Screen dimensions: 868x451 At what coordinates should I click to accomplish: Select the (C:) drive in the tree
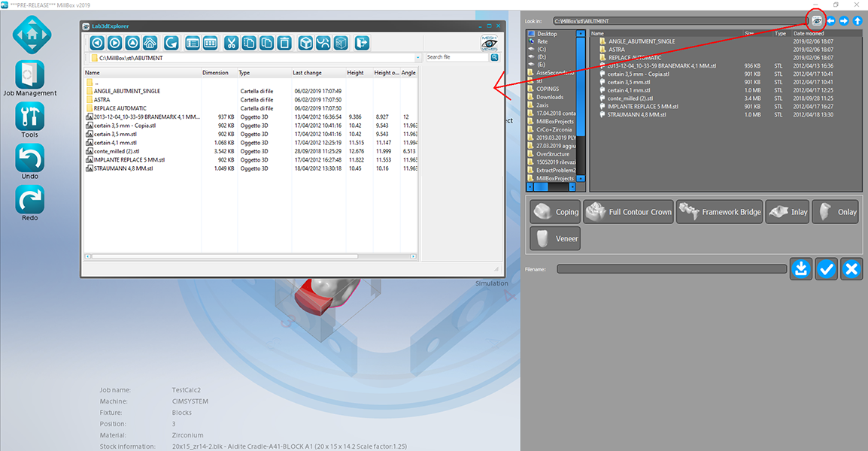click(542, 50)
